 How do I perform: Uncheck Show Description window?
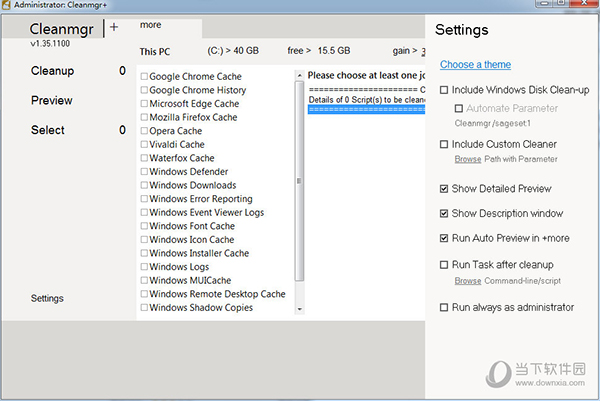tap(444, 213)
